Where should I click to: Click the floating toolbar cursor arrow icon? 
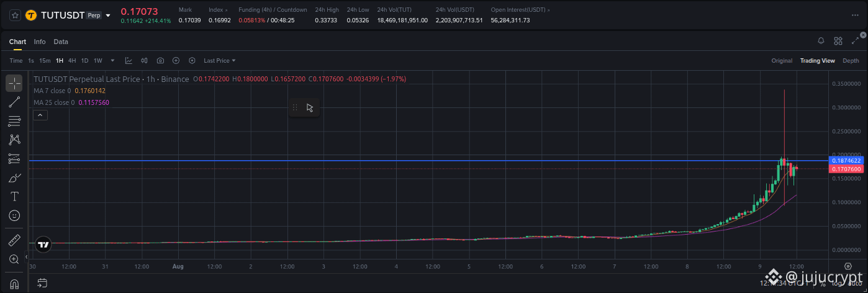[310, 108]
